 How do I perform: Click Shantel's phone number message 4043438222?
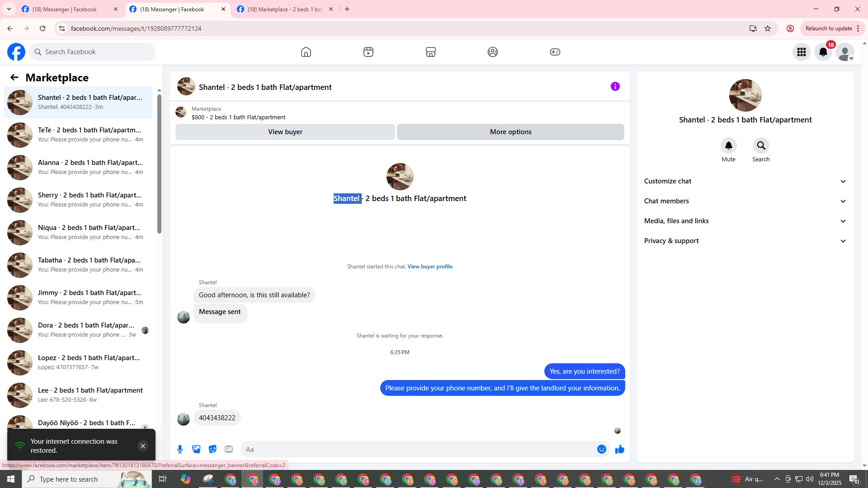point(217,418)
